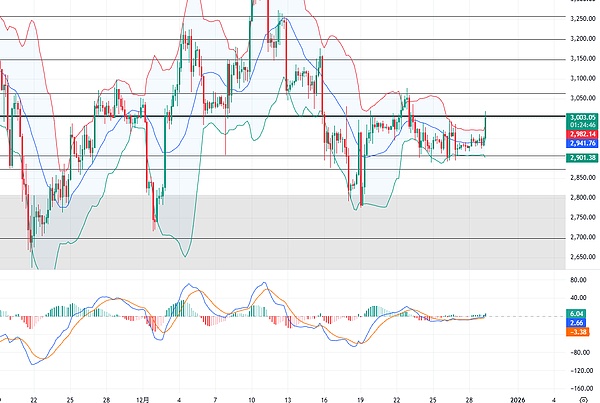Image resolution: width=600 pixels, height=403 pixels.
Task: Click the 16 date label on time axis
Action: [323, 396]
